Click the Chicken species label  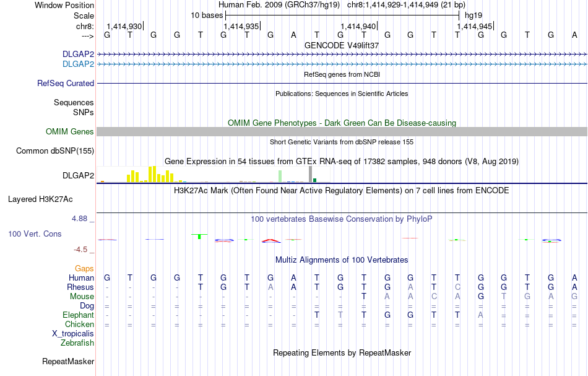79,324
